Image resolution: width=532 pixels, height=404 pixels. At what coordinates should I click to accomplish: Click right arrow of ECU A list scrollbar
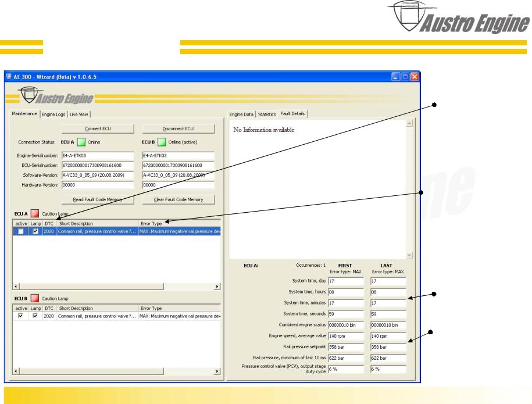(x=217, y=287)
